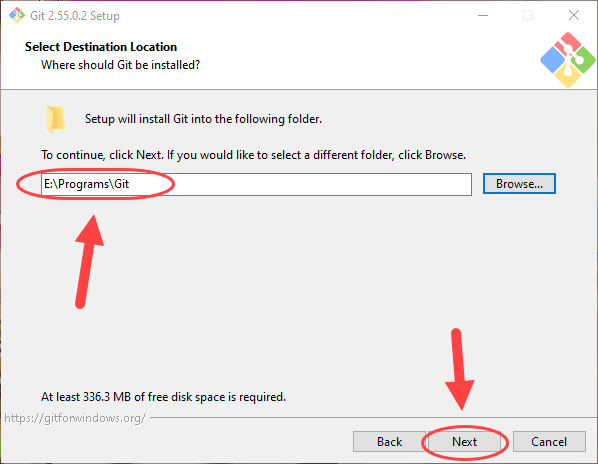Viewport: 598px width, 464px height.
Task: Click the "Git 2.55.0.2 Setup" title bar text
Action: (x=75, y=16)
